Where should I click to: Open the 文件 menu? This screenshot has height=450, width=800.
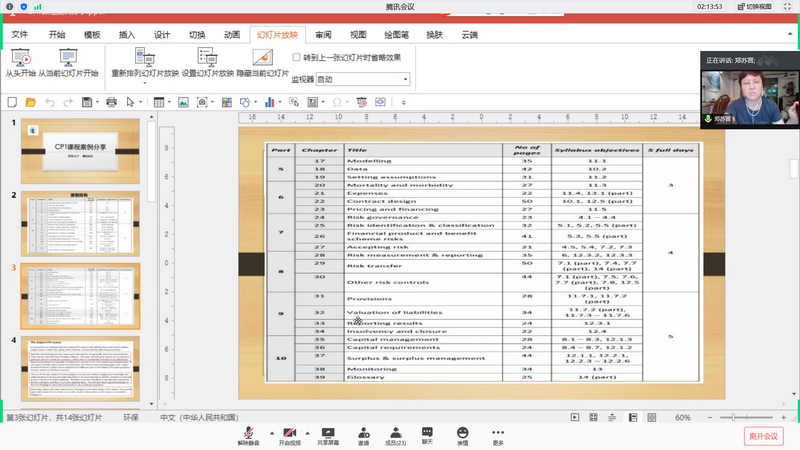(x=20, y=34)
